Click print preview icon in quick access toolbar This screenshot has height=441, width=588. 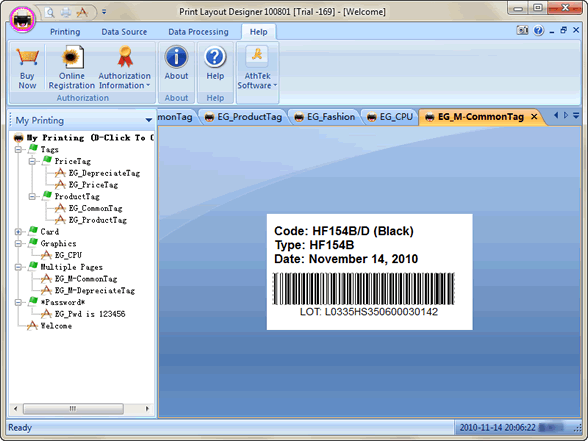click(49, 12)
